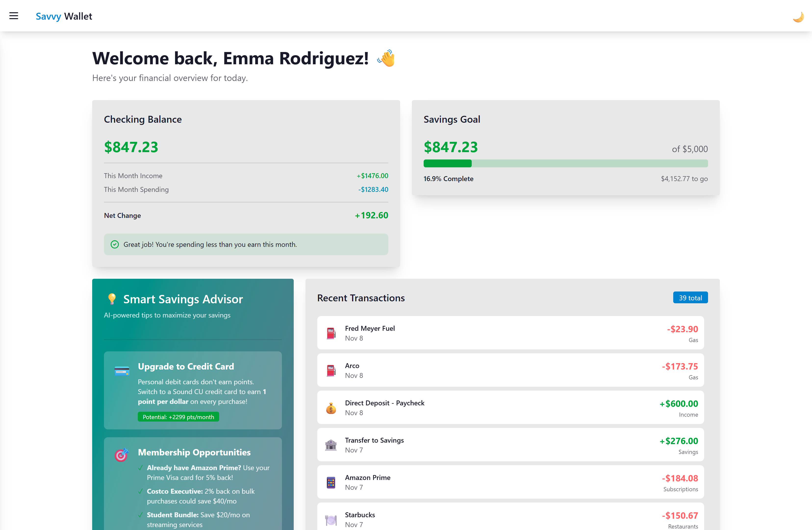Open the Upgrade to Credit Card tip

coord(186,366)
